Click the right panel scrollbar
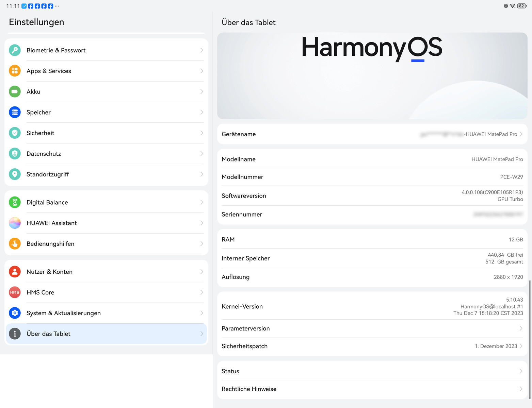Viewport: 532px width, 408px height. click(x=530, y=340)
